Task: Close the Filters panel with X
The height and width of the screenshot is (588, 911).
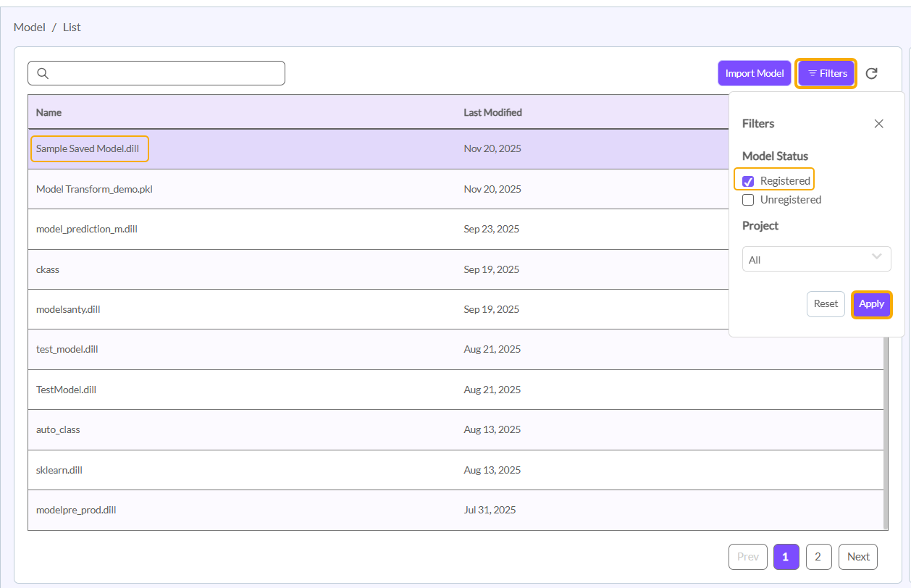Action: (878, 124)
